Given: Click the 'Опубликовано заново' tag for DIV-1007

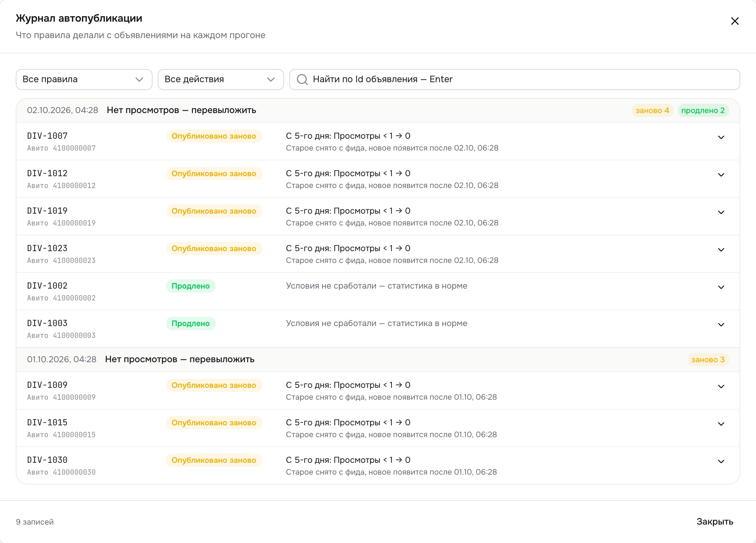Looking at the screenshot, I should [214, 136].
